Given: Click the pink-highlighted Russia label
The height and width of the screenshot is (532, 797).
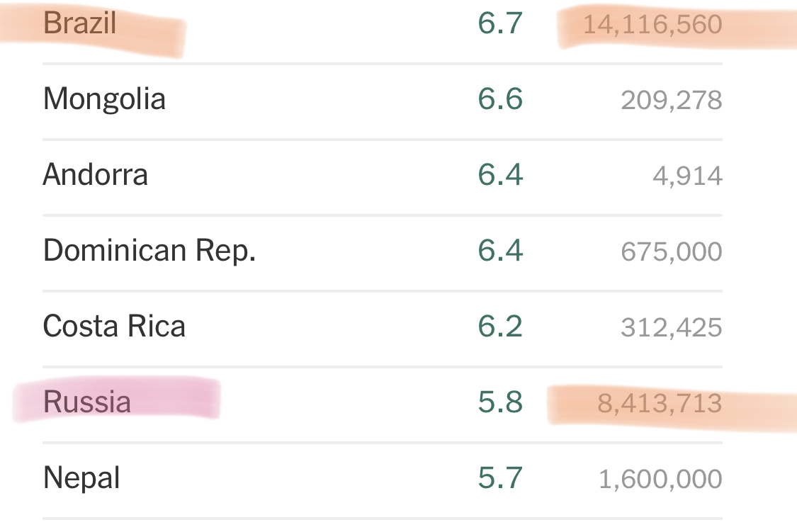Looking at the screenshot, I should (87, 402).
